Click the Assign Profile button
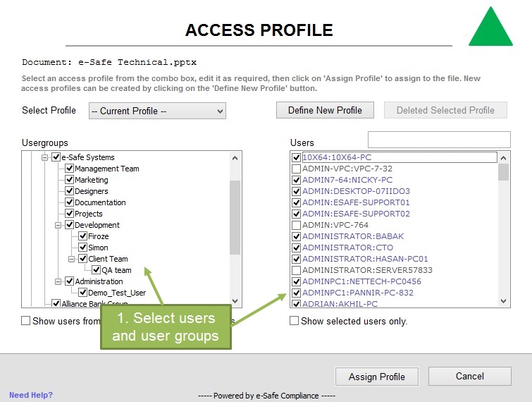Viewport: 532px width, 402px height. pyautogui.click(x=377, y=377)
